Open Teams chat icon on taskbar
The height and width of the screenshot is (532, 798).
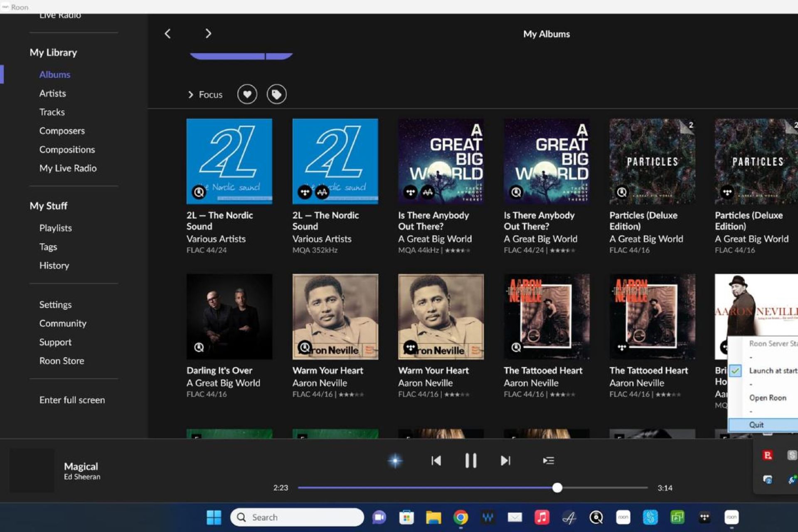pos(379,517)
